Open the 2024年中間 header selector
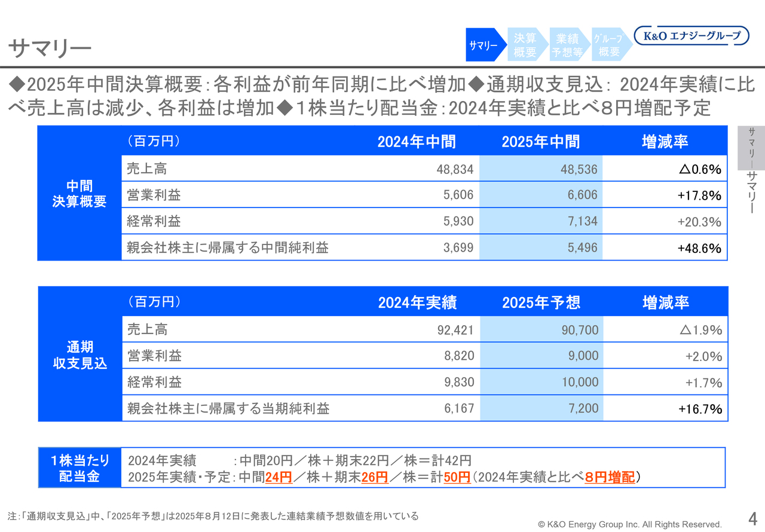765x532 pixels. [x=417, y=141]
